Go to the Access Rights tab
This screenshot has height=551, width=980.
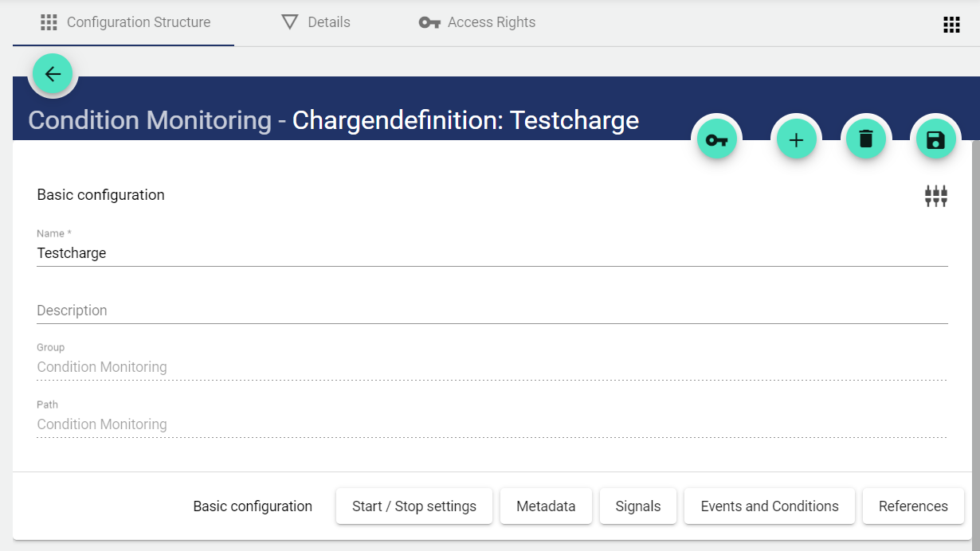477,22
